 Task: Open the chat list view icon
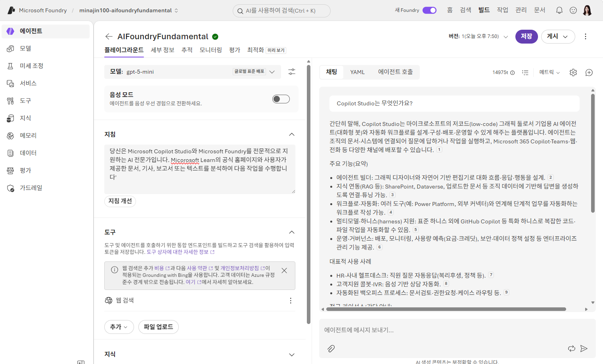click(x=525, y=72)
